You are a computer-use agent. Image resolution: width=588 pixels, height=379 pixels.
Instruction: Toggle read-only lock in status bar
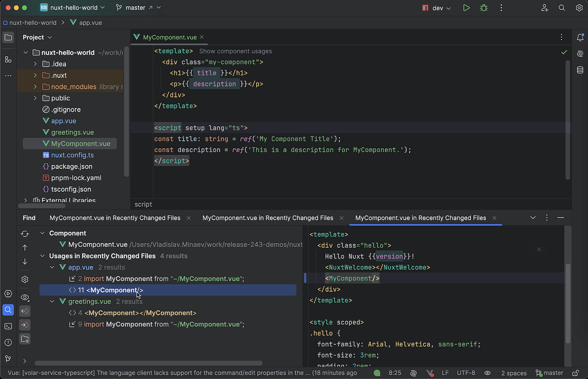tap(576, 373)
